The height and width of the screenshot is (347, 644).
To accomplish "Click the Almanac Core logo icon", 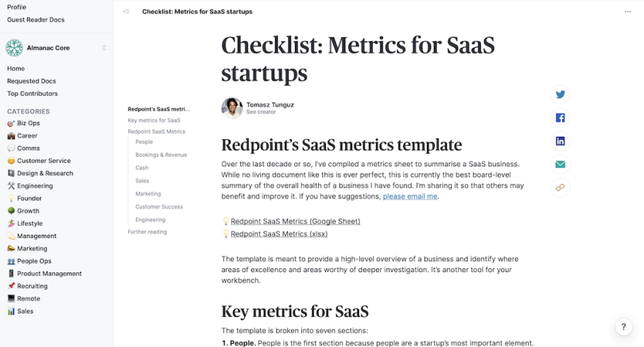I will 14,48.
